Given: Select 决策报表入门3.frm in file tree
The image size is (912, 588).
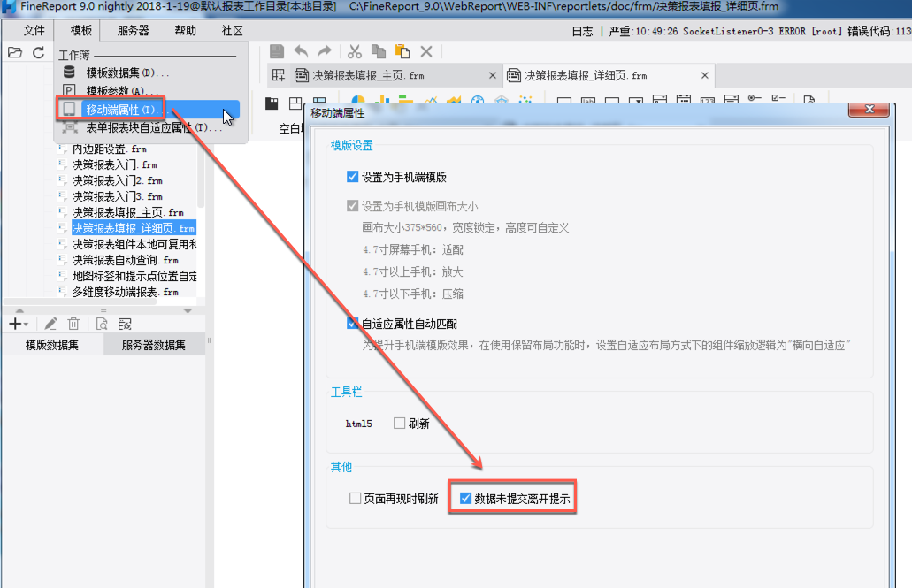Looking at the screenshot, I should (118, 196).
